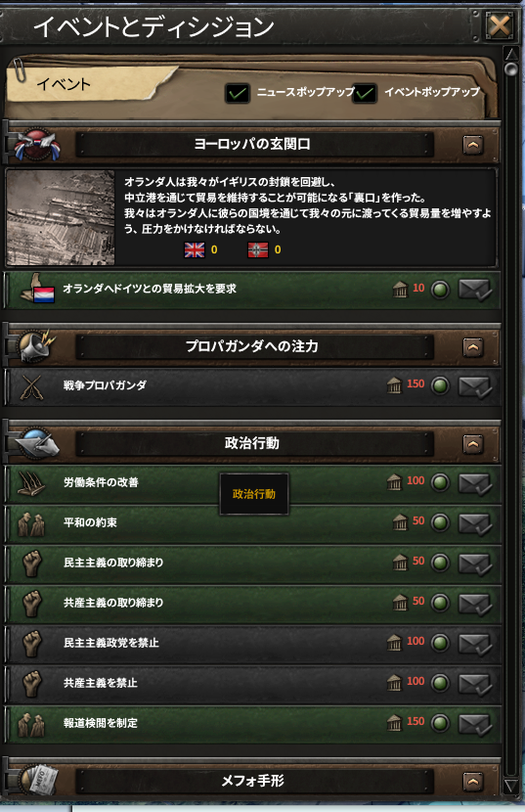Click the scrollbar down arrow
The height and width of the screenshot is (812, 525).
511,786
